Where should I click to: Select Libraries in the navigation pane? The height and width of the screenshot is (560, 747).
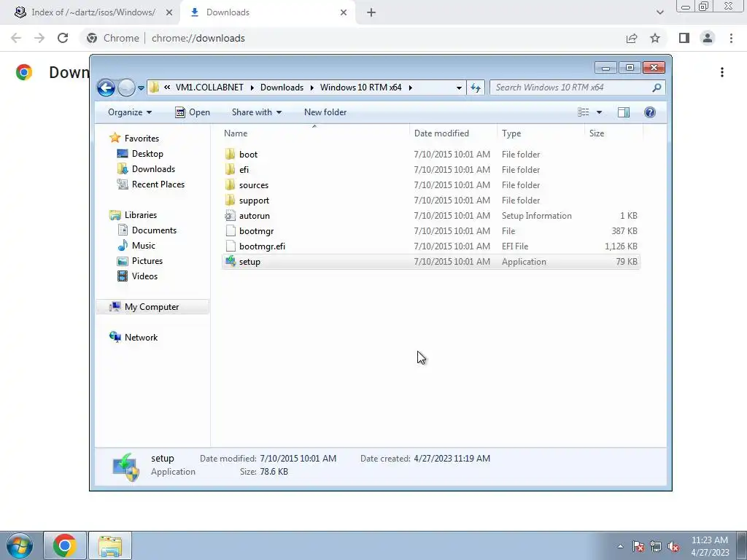pyautogui.click(x=141, y=215)
